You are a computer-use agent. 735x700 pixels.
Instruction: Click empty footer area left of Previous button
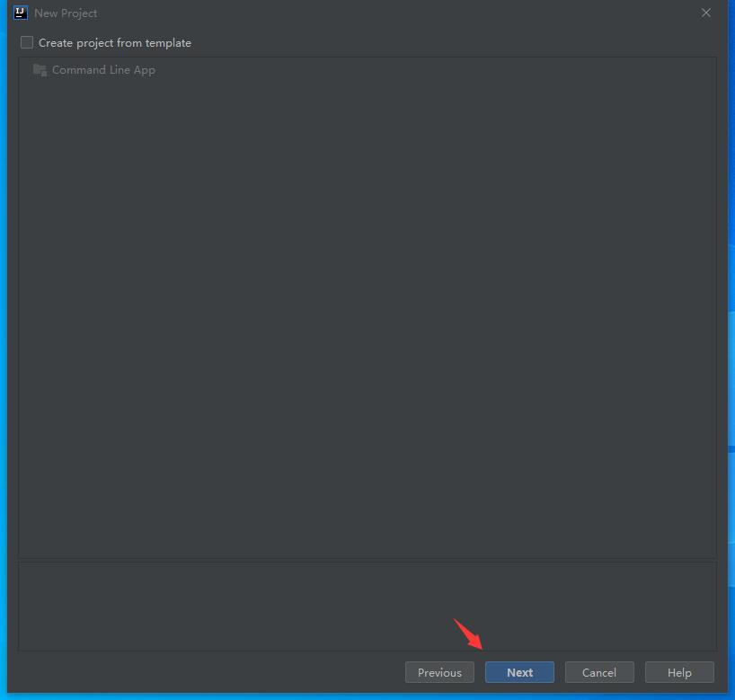point(207,672)
